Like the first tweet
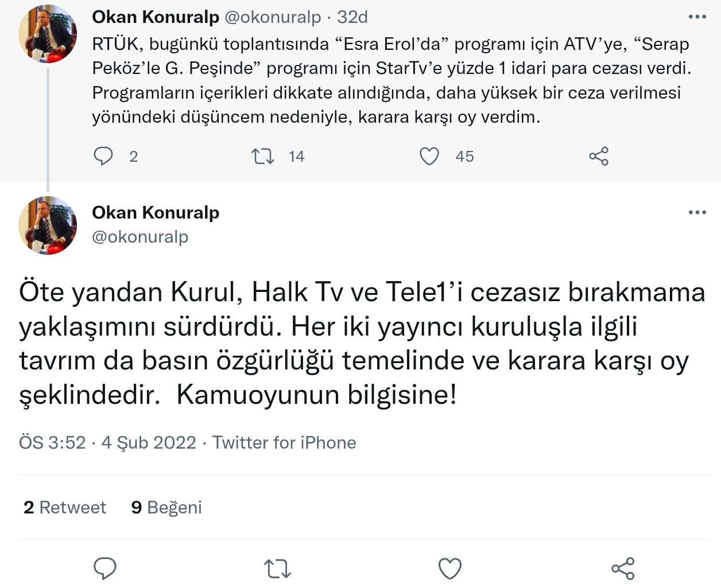 (429, 155)
